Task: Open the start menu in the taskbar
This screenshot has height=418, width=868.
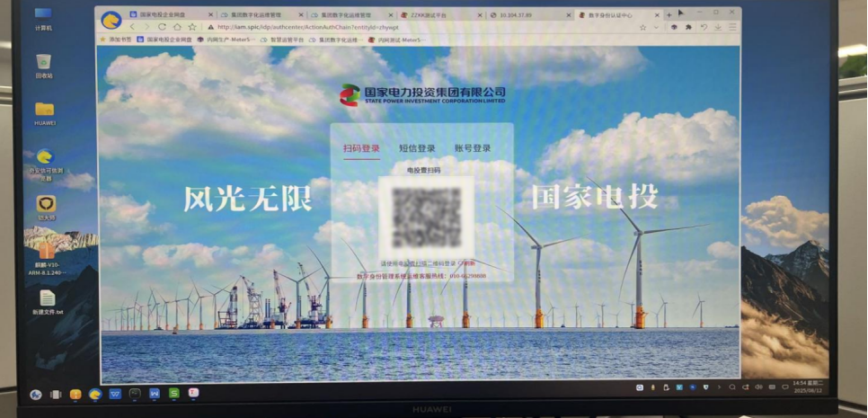Action: pyautogui.click(x=35, y=395)
